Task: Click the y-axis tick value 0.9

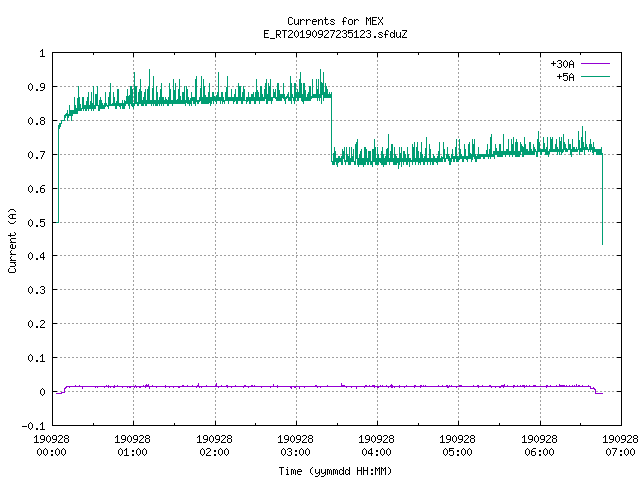Action: tap(36, 87)
